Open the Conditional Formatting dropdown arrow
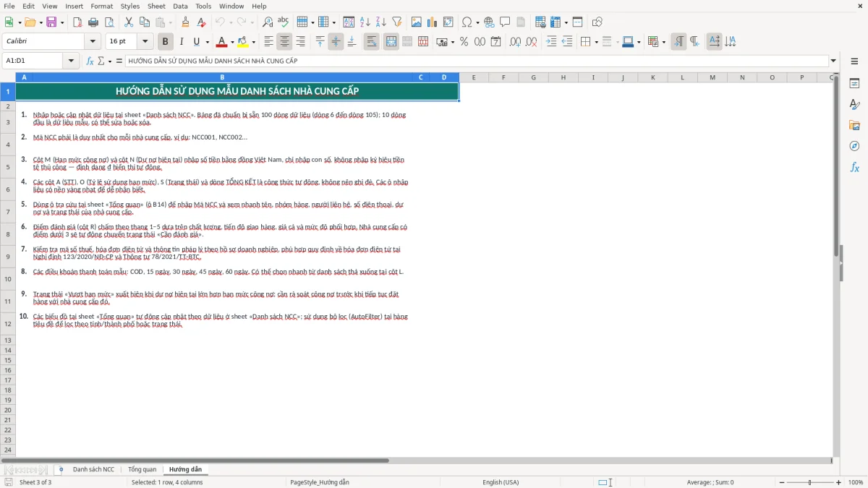Viewport: 868px width, 488px height. (663, 42)
